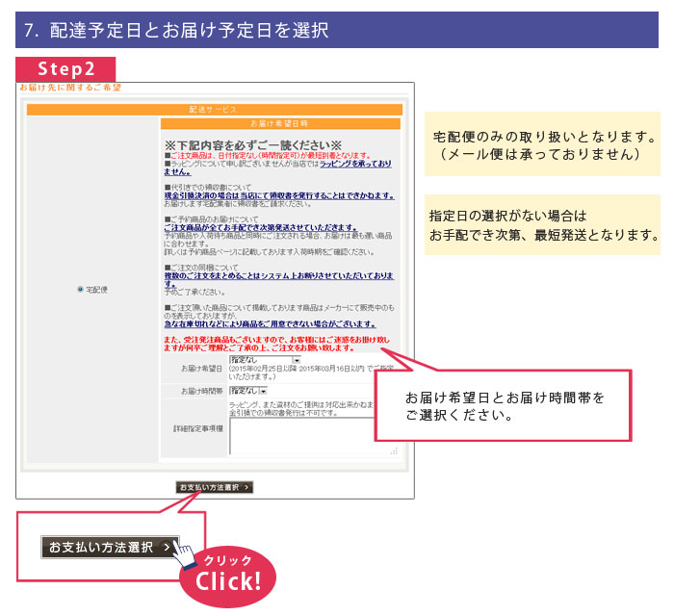Screen dimensions: 674x616
Task: Open the 複数のご注文をまとめること link
Action: coord(279,275)
